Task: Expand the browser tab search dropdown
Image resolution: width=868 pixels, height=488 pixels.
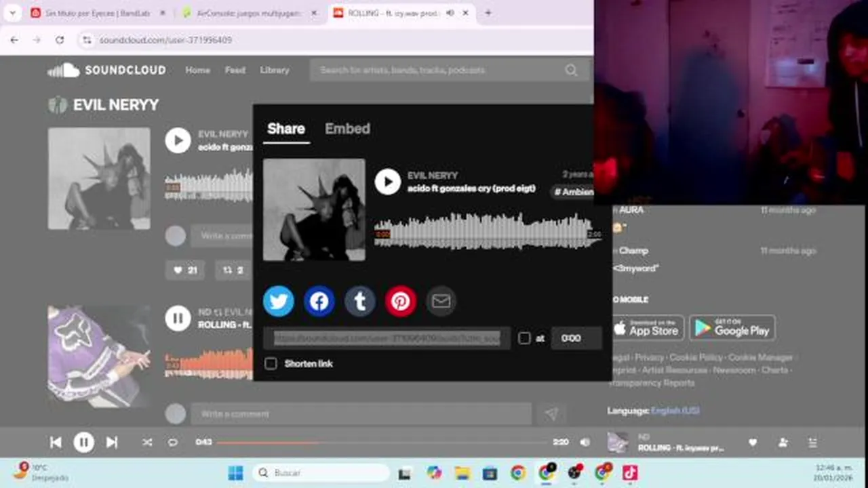Action: (x=12, y=13)
